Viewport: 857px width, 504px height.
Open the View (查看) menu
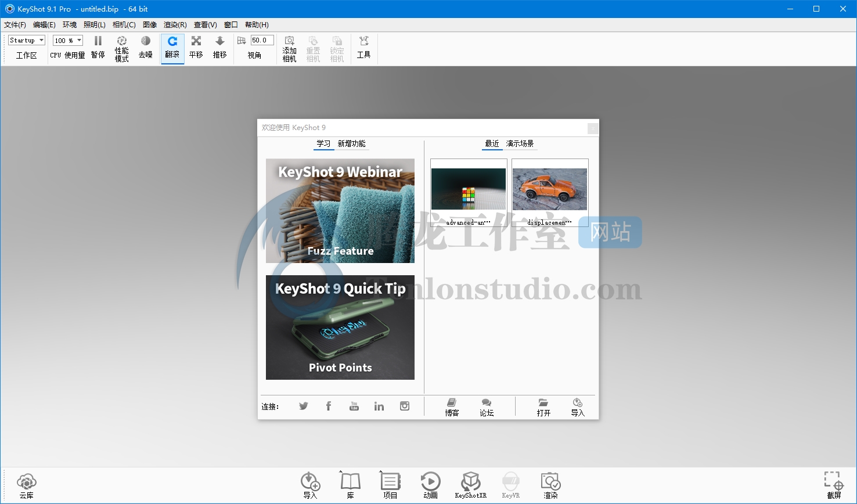pyautogui.click(x=206, y=25)
